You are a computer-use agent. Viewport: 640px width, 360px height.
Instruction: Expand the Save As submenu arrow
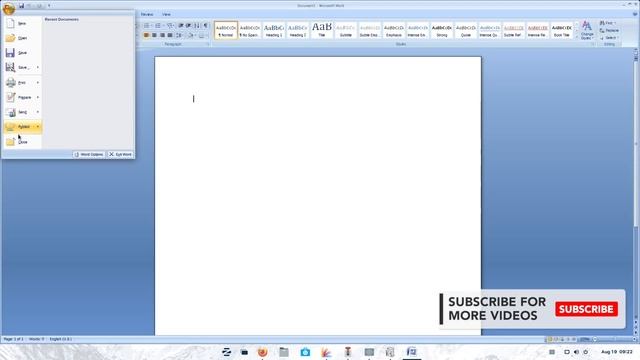pos(38,67)
